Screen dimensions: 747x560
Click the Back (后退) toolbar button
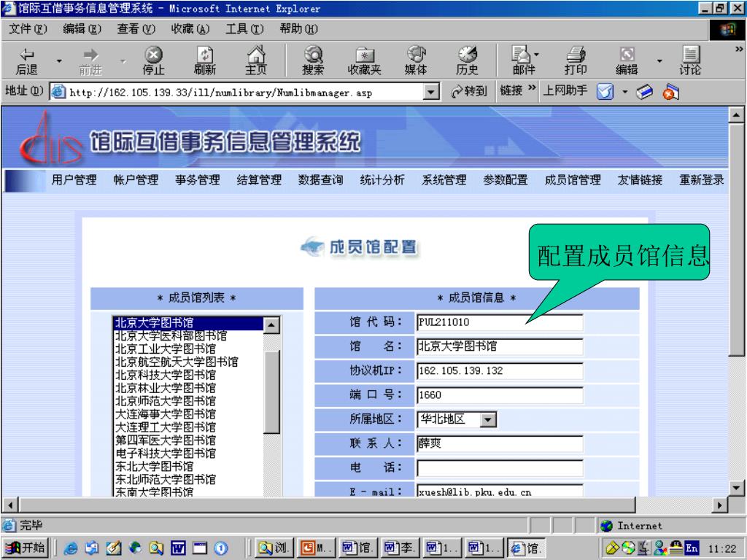[27, 61]
